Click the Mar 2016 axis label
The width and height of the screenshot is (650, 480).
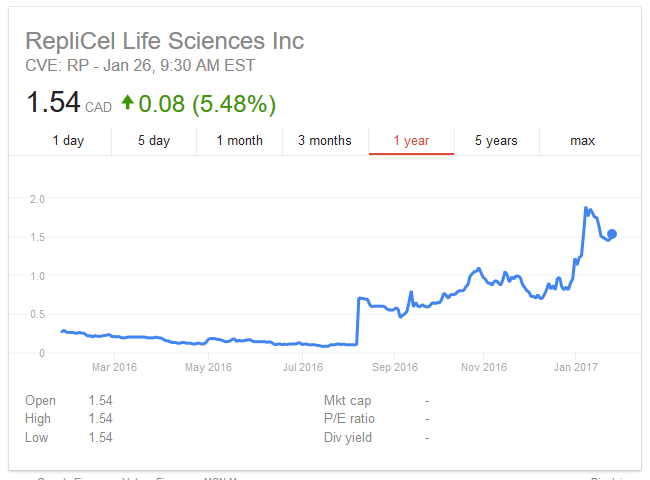coord(115,367)
